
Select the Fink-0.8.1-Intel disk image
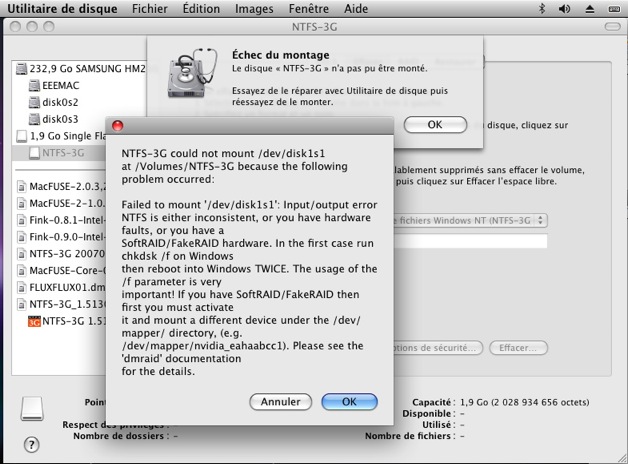(61, 220)
